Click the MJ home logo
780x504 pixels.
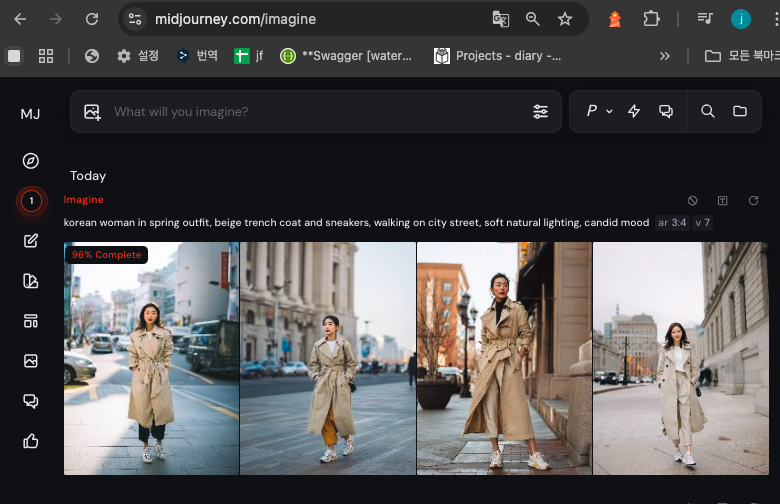(31, 114)
